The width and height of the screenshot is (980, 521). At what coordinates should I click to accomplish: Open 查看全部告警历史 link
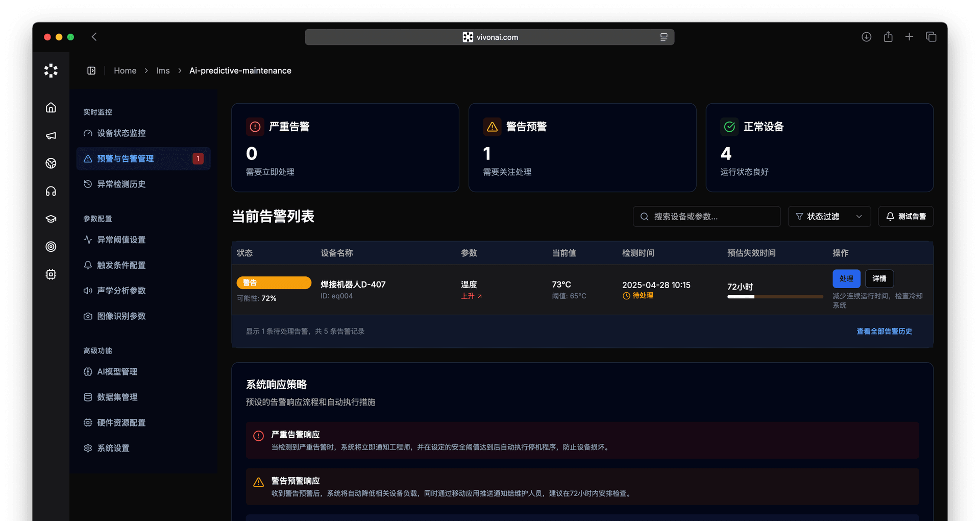pos(884,331)
